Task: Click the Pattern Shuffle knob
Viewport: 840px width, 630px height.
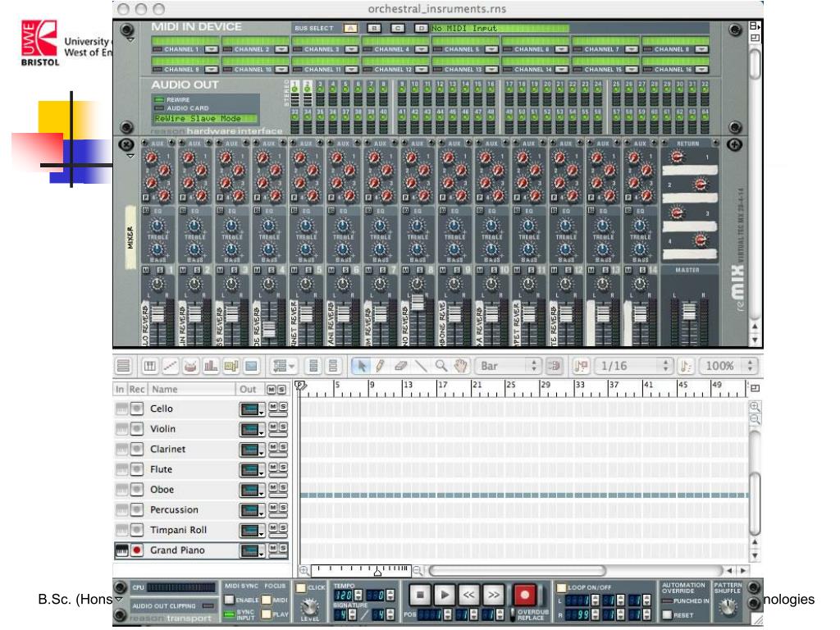Action: pos(727,607)
